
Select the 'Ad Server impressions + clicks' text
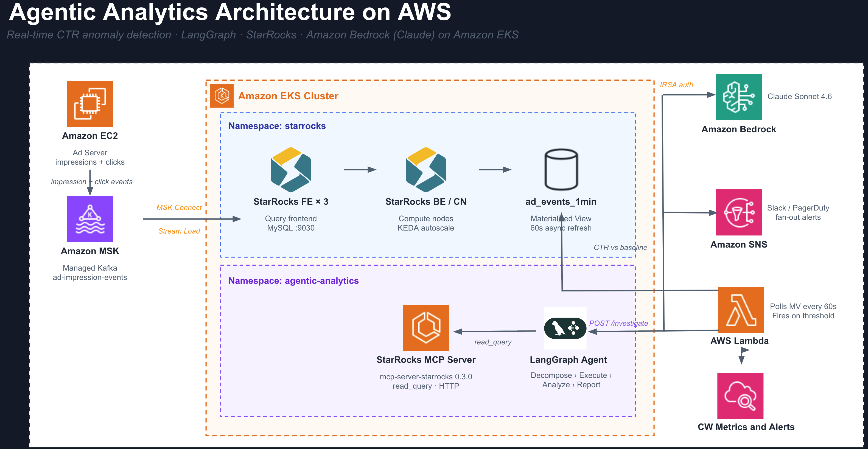click(90, 158)
